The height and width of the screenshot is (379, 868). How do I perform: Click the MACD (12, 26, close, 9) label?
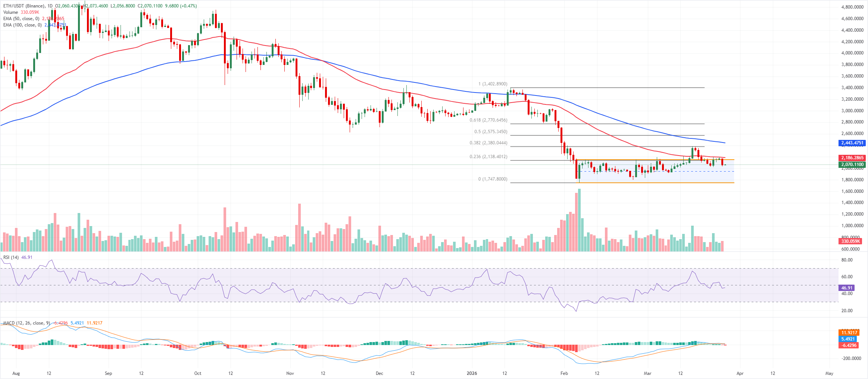[26, 323]
